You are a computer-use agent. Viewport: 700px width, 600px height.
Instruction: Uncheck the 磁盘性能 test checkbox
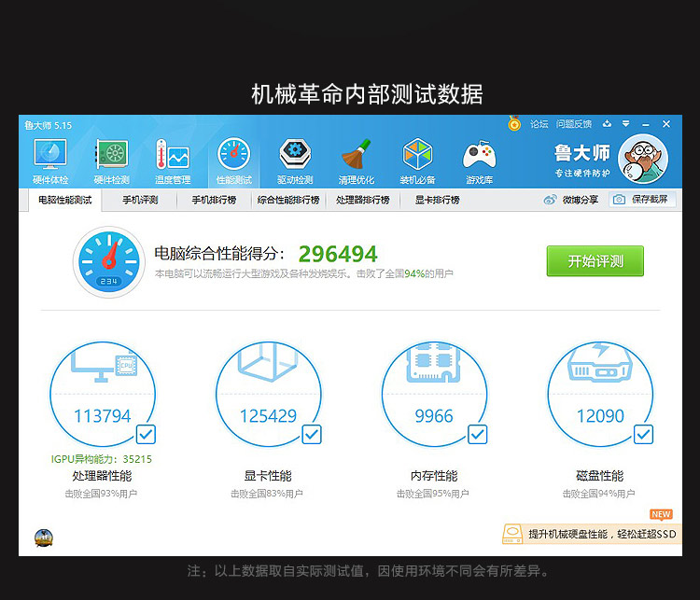pos(643,435)
